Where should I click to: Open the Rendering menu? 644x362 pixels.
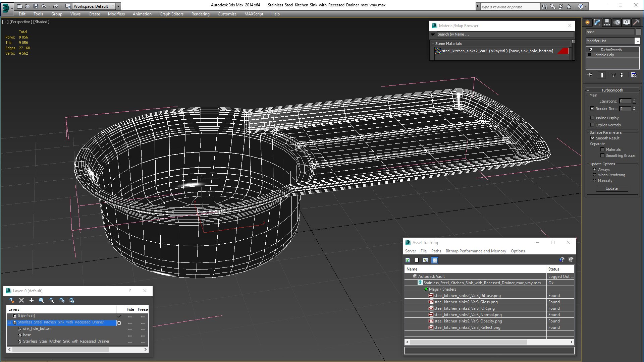[200, 14]
